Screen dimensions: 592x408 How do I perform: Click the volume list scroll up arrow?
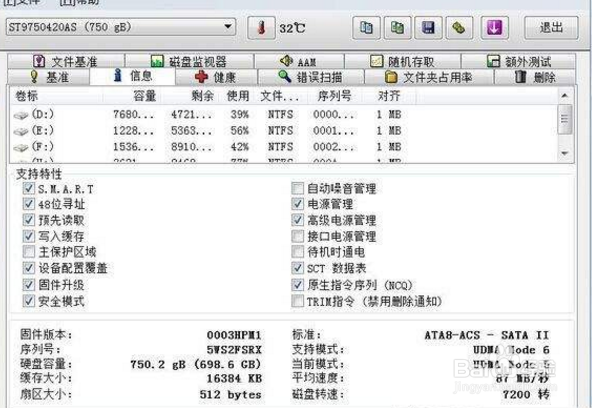pos(564,95)
